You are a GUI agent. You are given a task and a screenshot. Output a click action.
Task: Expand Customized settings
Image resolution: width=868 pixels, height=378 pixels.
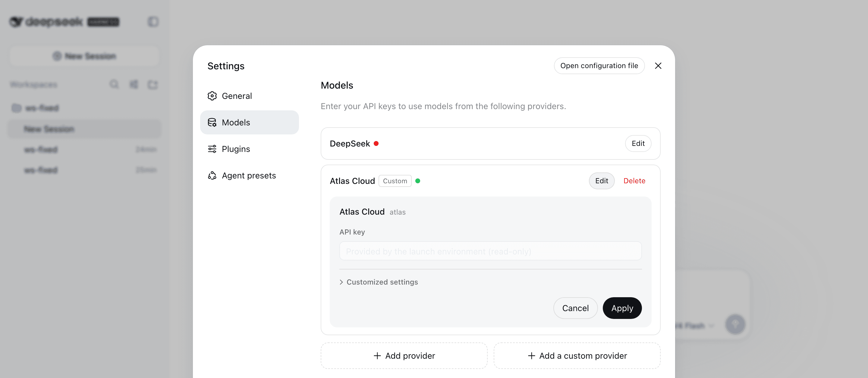379,282
